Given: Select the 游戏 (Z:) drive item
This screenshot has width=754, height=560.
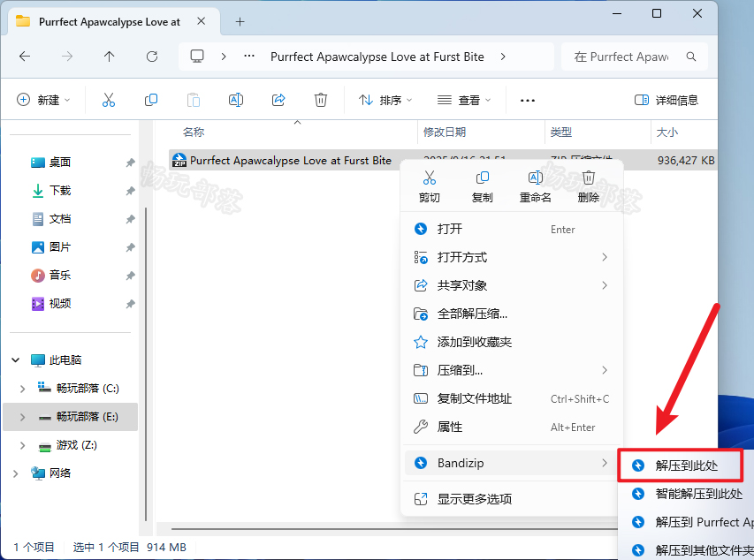Looking at the screenshot, I should [76, 445].
